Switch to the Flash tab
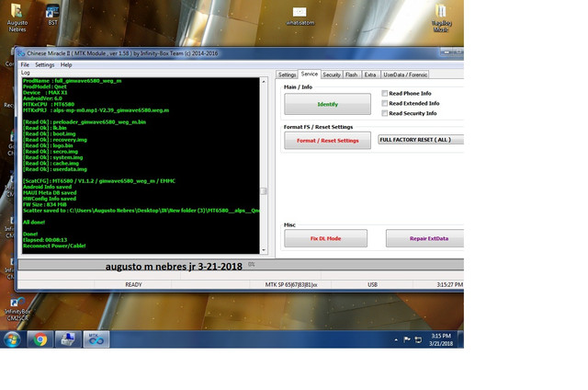 tap(351, 75)
